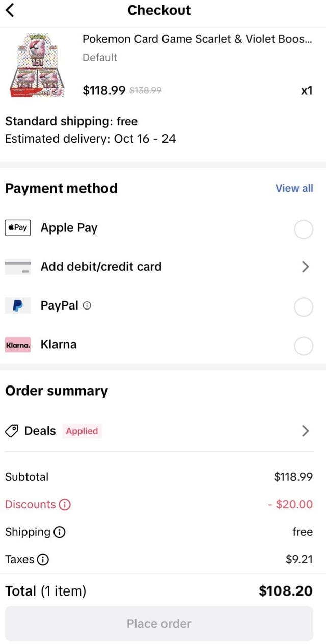Screen dimensions: 326x644
Task: Open the Taxes info icon
Action: pyautogui.click(x=43, y=559)
